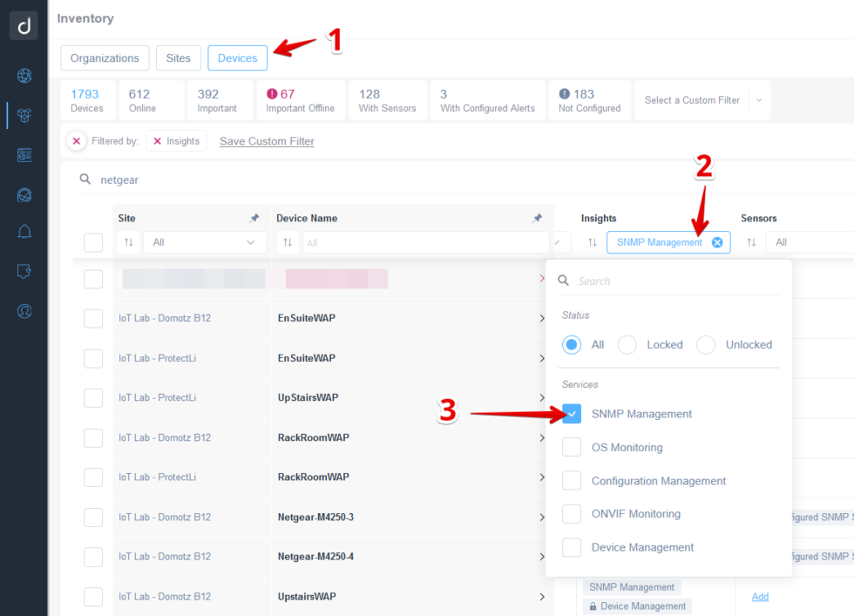Viewport: 854px width, 616px height.
Task: Open the user account icon in sidebar
Action: pos(24,311)
